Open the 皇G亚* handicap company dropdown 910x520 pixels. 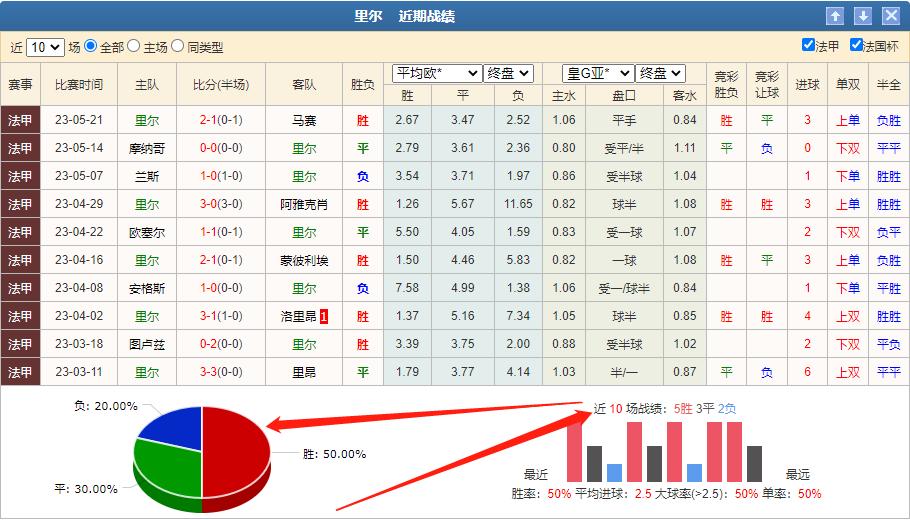tap(598, 73)
